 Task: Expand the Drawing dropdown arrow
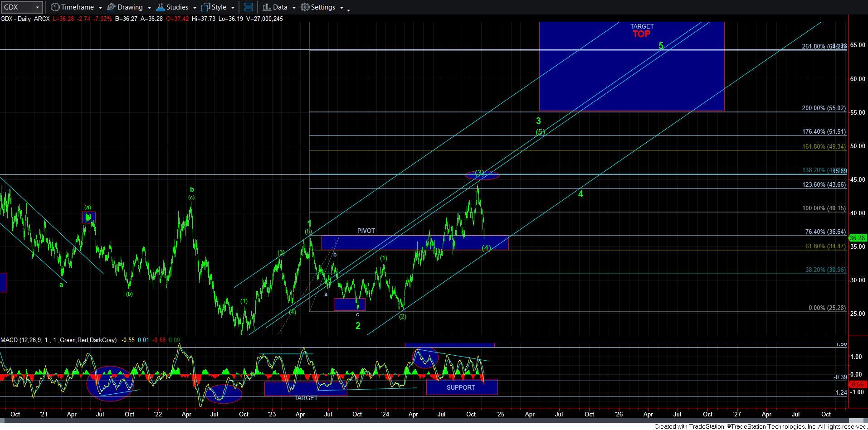(149, 8)
